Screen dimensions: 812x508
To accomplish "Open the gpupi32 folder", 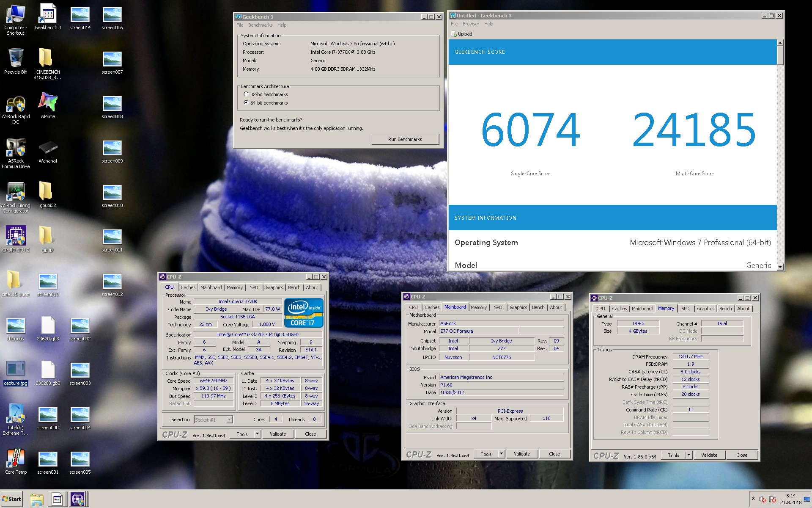I will [x=48, y=194].
